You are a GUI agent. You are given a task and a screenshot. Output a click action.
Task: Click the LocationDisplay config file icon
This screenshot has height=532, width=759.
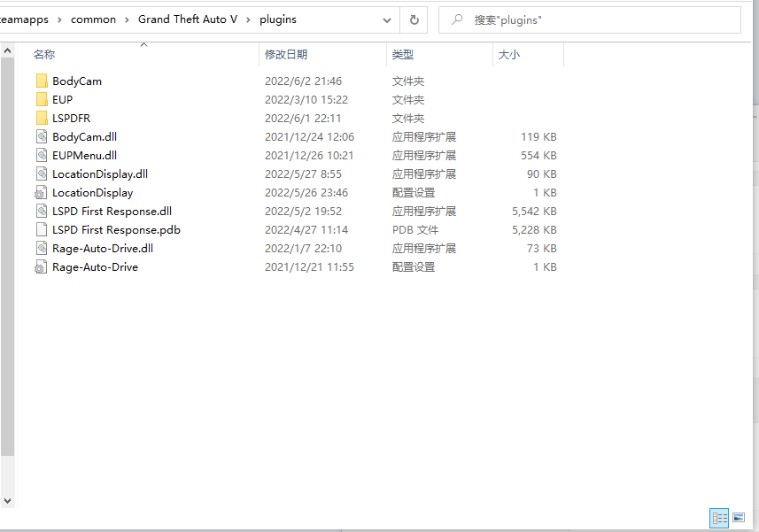[x=42, y=193]
